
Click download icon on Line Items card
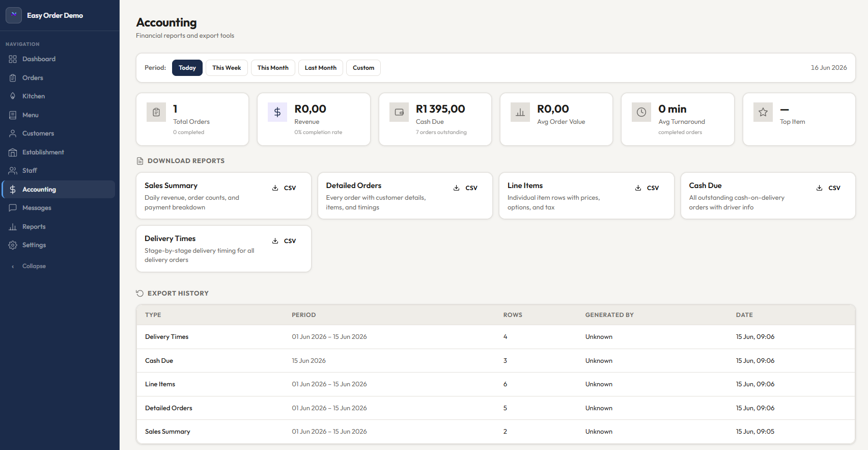pyautogui.click(x=638, y=188)
